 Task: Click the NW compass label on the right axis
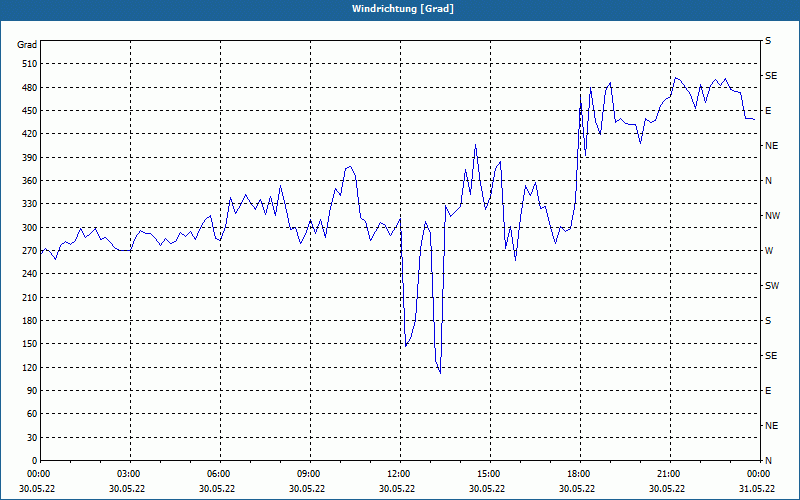[772, 216]
